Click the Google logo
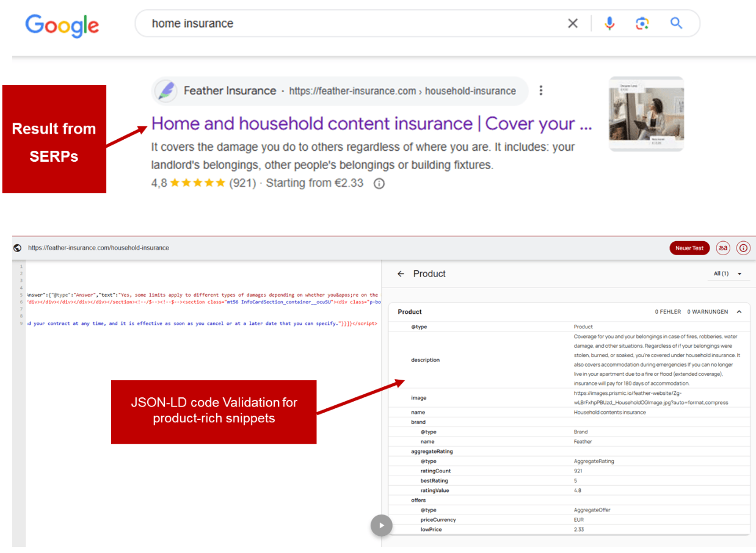 point(62,24)
